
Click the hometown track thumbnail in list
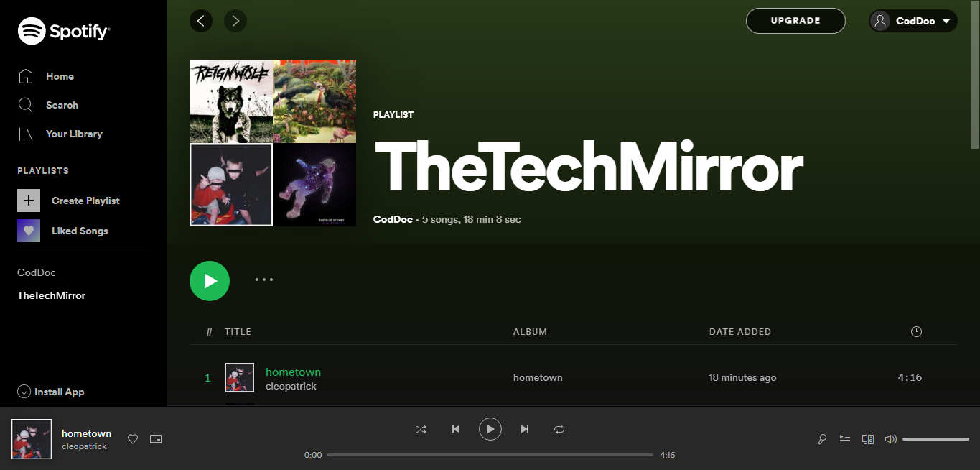pyautogui.click(x=240, y=377)
